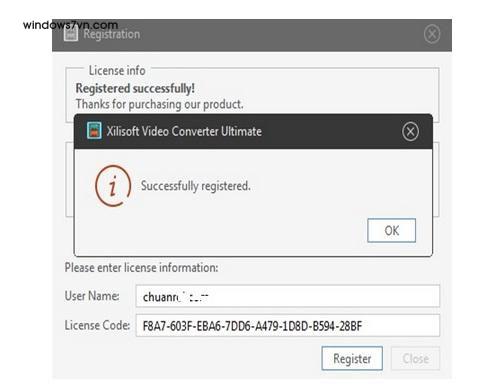Click the 'Registered successfully!' text
This screenshot has width=500, height=386.
coord(135,88)
